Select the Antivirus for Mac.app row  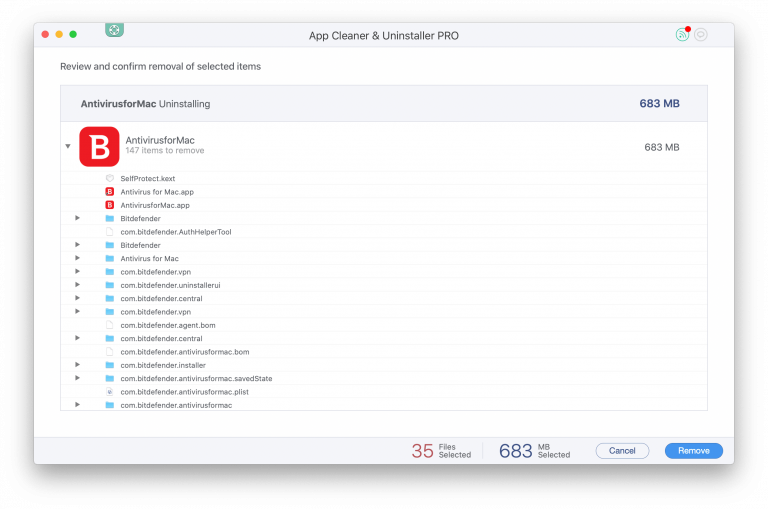(x=384, y=192)
